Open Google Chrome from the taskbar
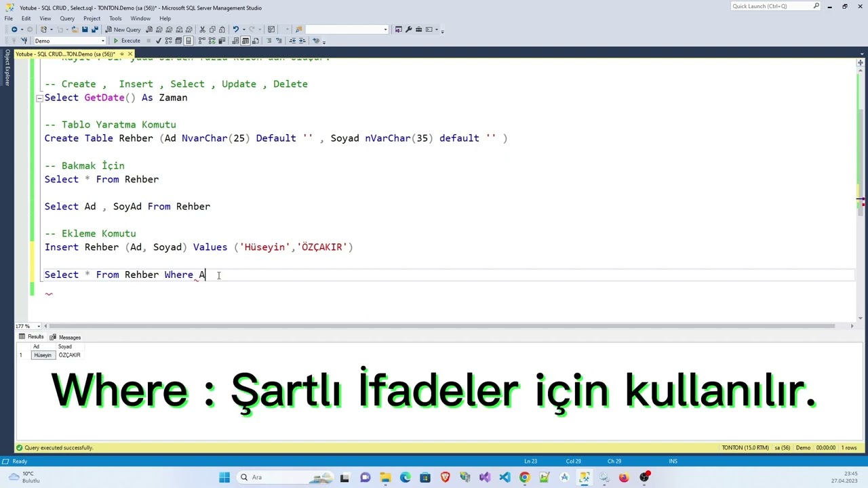 point(524,477)
